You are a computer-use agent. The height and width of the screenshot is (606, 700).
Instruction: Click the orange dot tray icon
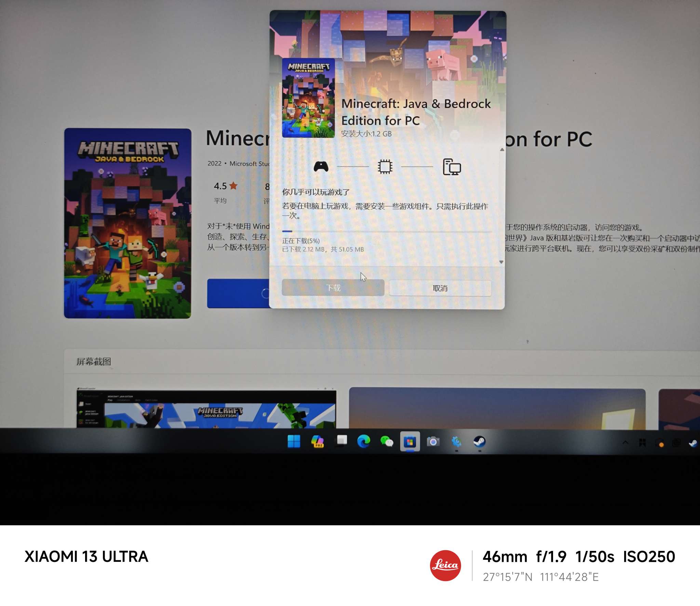[660, 443]
